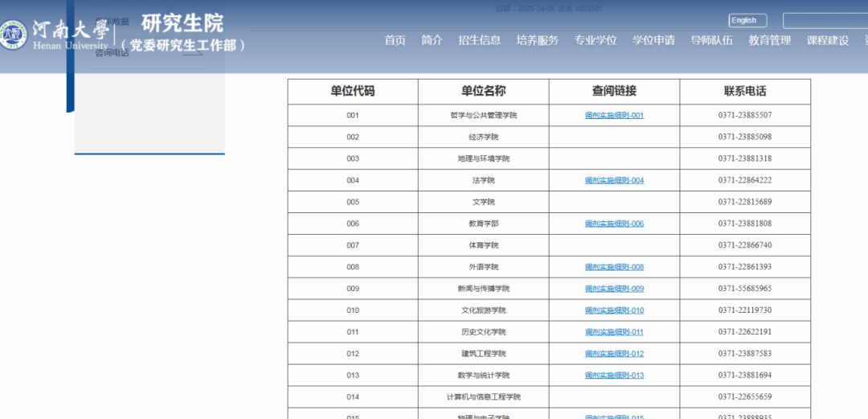Switch site language with English button

coord(747,21)
